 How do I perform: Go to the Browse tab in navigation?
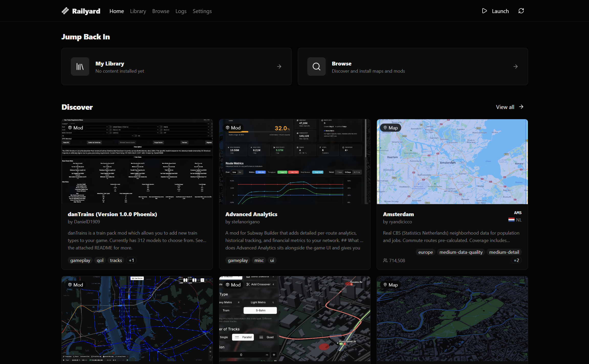[x=161, y=11]
